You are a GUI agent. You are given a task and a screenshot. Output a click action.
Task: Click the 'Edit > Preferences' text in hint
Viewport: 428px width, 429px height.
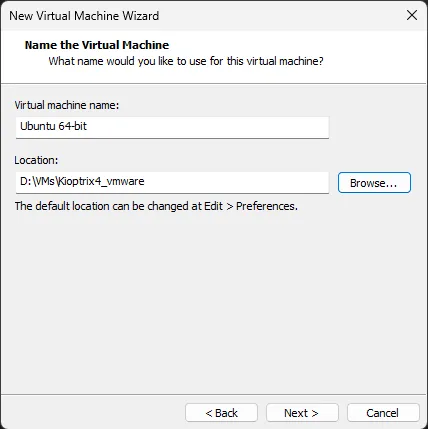pos(251,206)
